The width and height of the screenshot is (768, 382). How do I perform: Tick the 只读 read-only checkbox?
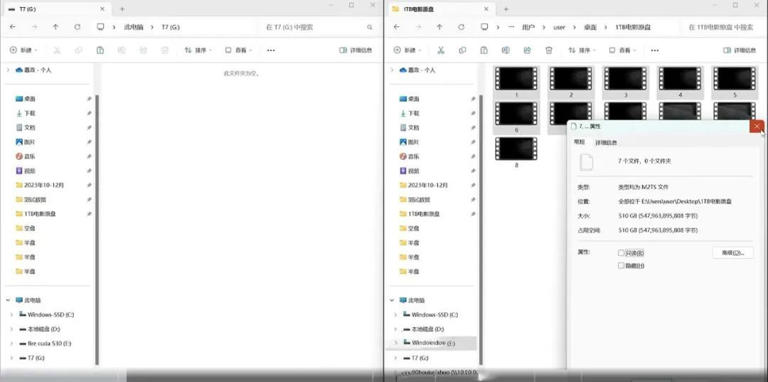coord(621,253)
